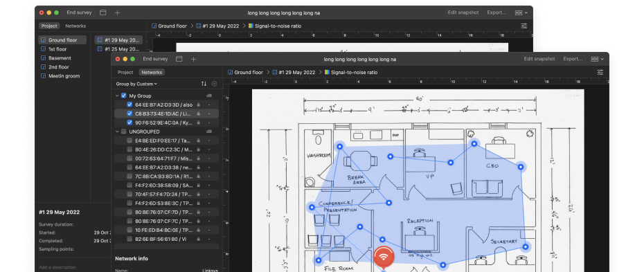This screenshot has height=272, width=644.
Task: Click lock icon on 90:F6:52:9E:4C:0A row
Action: point(198,123)
